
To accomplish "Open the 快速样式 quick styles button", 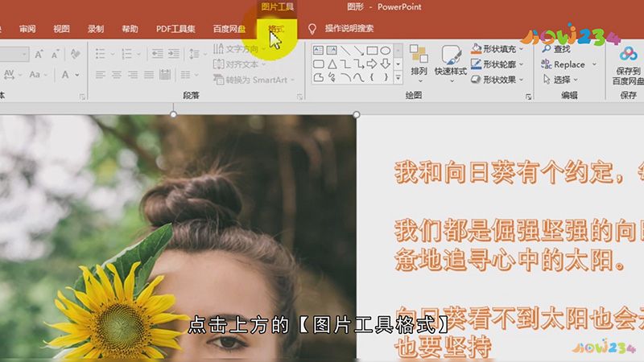I will (451, 64).
